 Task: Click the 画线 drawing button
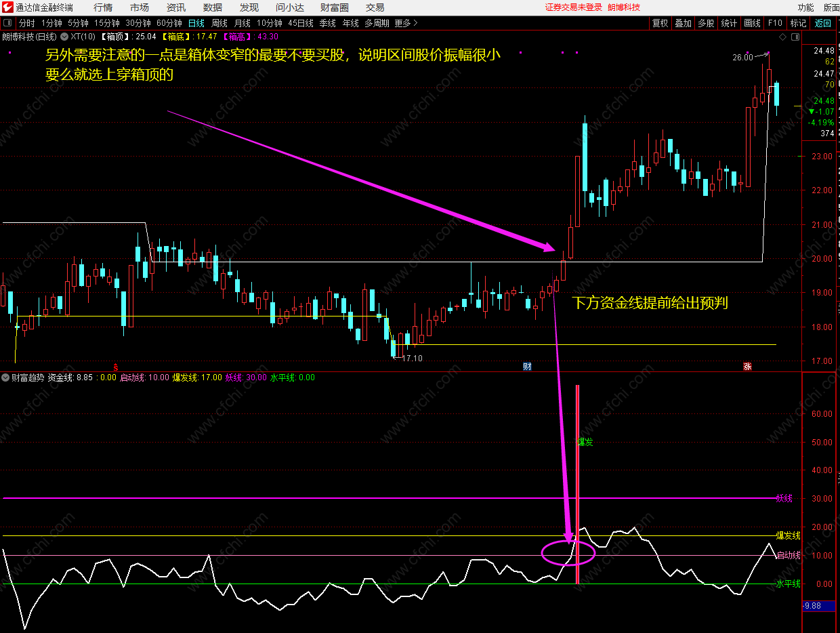752,23
